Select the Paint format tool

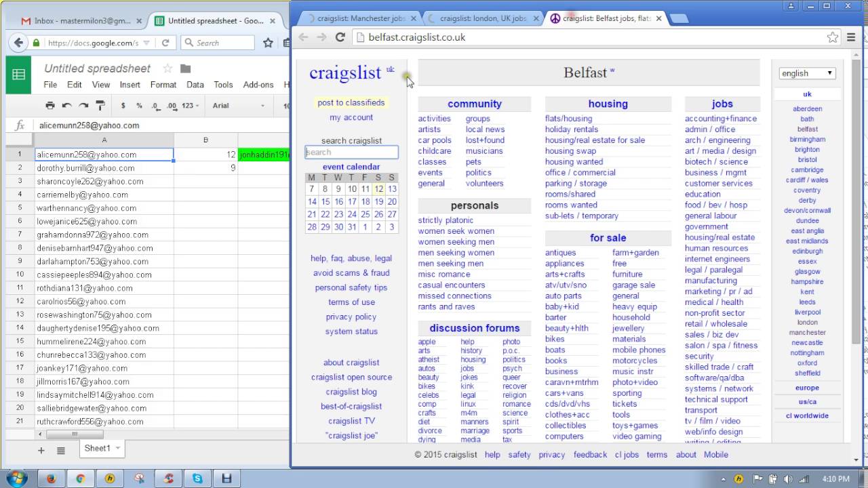click(100, 105)
